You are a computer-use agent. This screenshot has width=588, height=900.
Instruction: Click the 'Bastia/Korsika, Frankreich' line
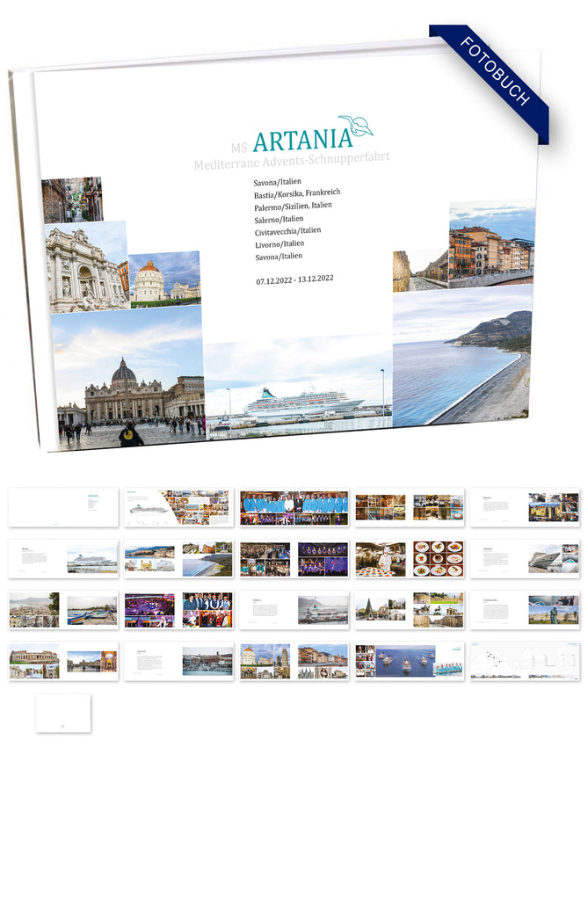point(297,193)
